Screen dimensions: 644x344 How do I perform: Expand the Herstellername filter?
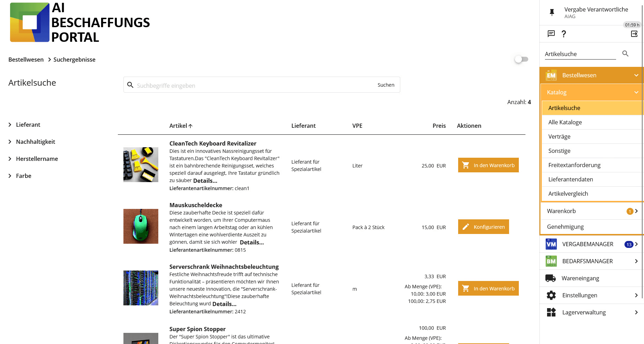click(x=10, y=159)
